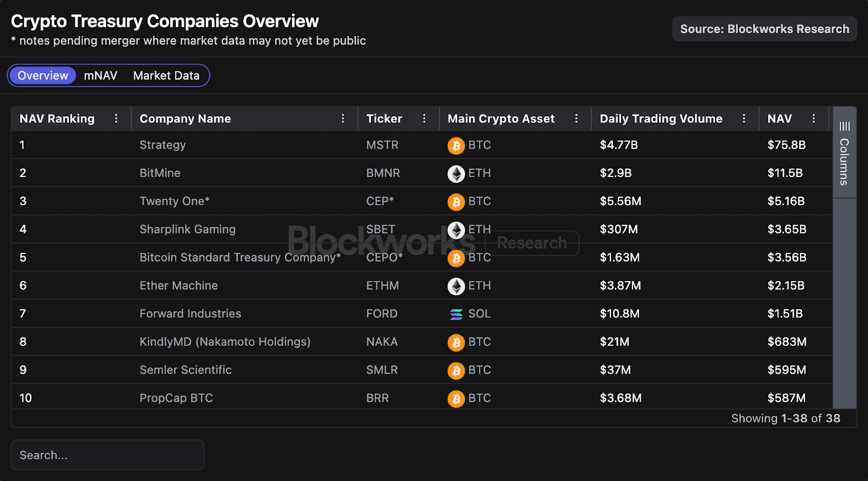868x481 pixels.
Task: Click the FORD ticker cell
Action: 382,314
